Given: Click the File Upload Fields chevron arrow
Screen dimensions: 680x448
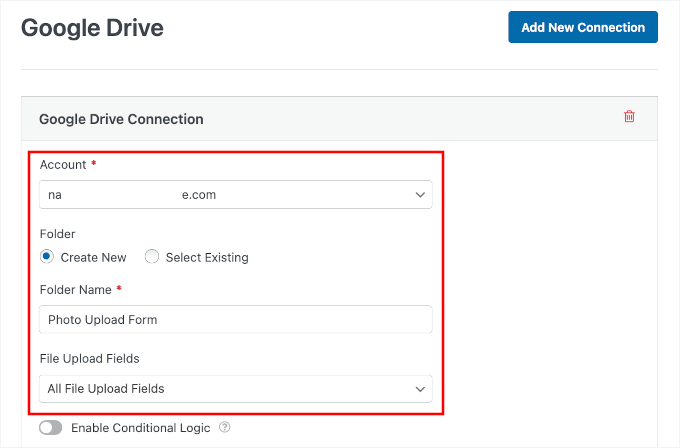Looking at the screenshot, I should tap(420, 388).
